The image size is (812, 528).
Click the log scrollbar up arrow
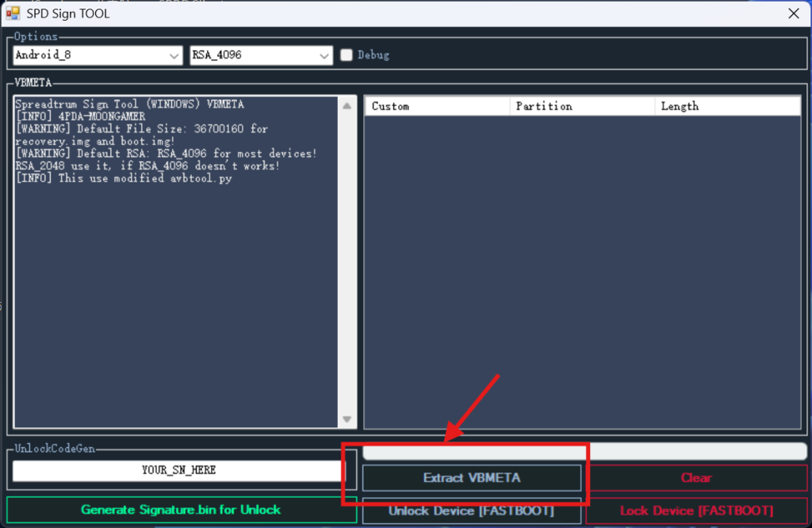point(347,106)
